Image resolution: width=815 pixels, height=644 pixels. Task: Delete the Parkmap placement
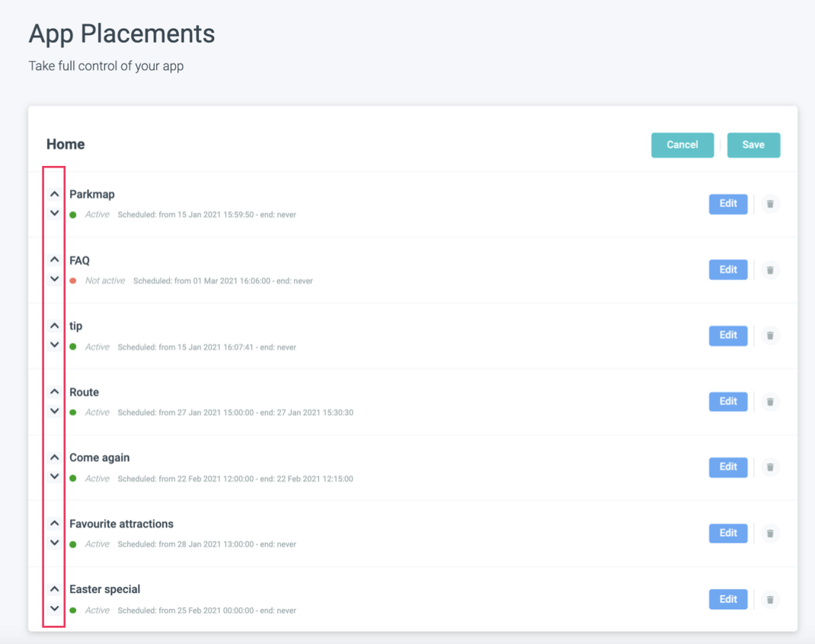[770, 204]
